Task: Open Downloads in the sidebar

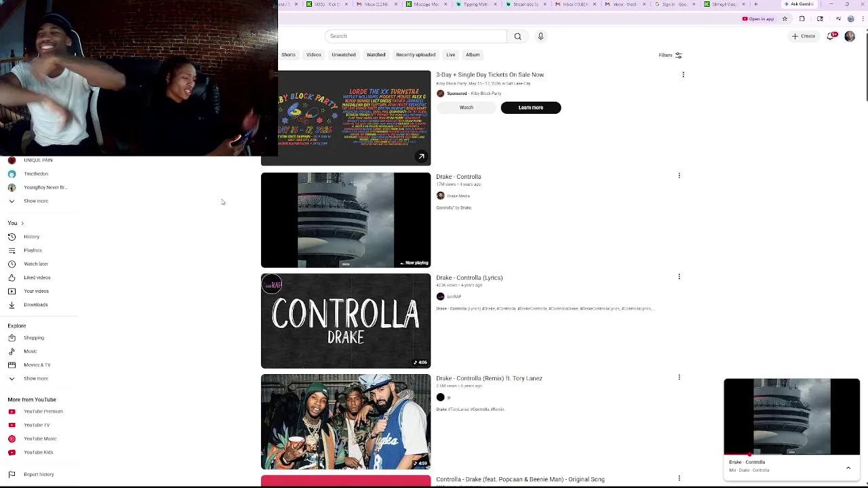Action: click(35, 304)
